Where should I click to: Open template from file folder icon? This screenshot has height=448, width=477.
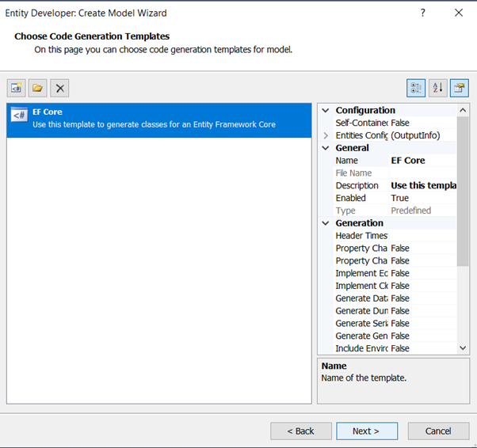[38, 88]
